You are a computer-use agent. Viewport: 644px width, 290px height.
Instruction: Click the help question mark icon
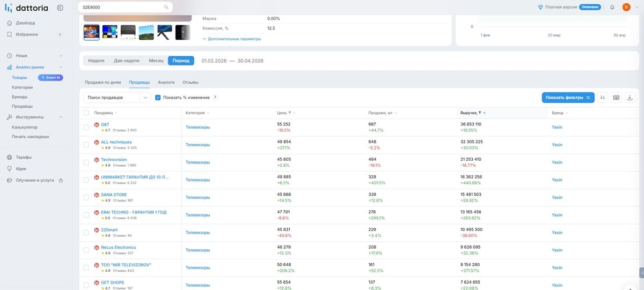(215, 98)
